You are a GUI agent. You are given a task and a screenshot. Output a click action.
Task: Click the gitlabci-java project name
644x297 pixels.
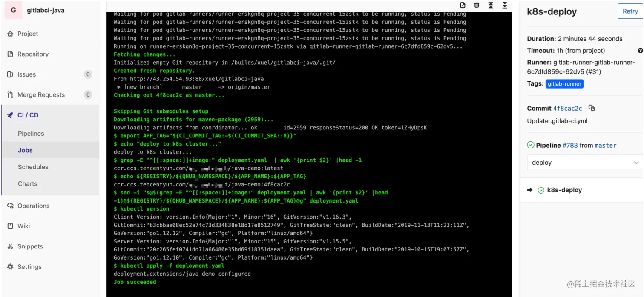[46, 10]
